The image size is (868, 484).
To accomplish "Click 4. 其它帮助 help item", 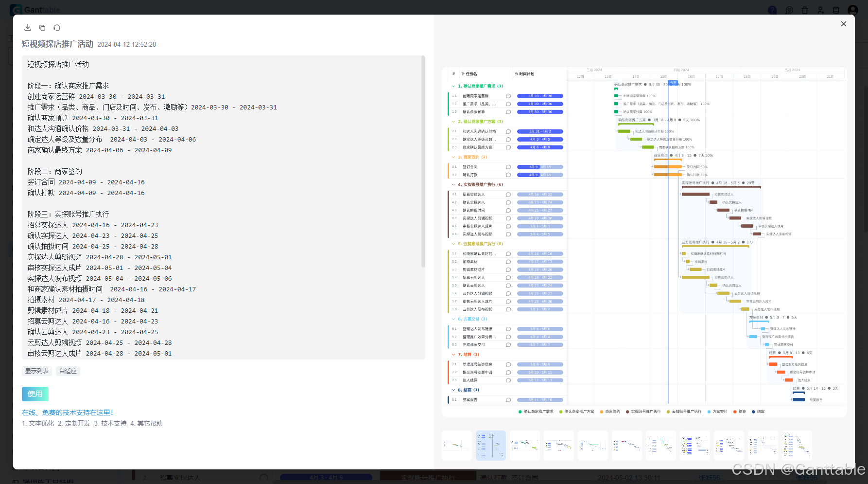I will (146, 424).
